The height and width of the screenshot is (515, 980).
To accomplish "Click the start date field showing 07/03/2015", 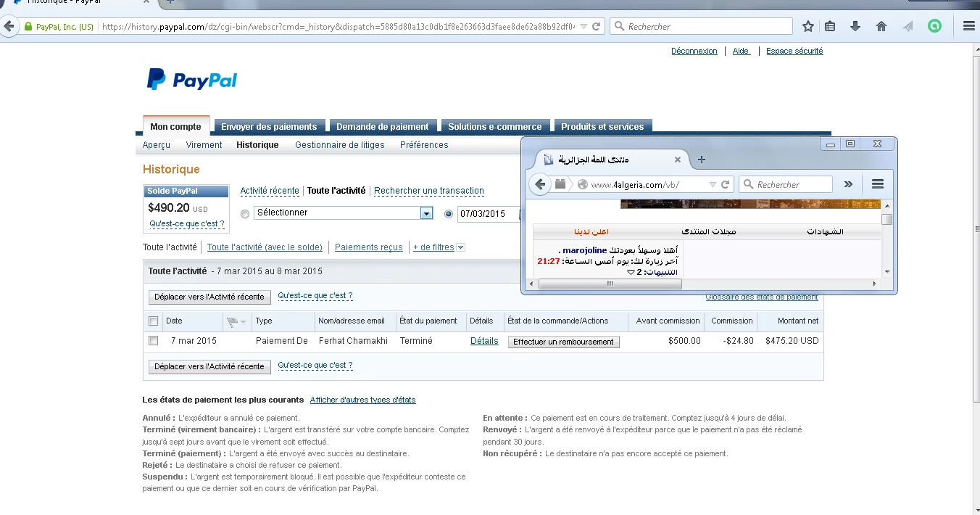I will [x=486, y=214].
